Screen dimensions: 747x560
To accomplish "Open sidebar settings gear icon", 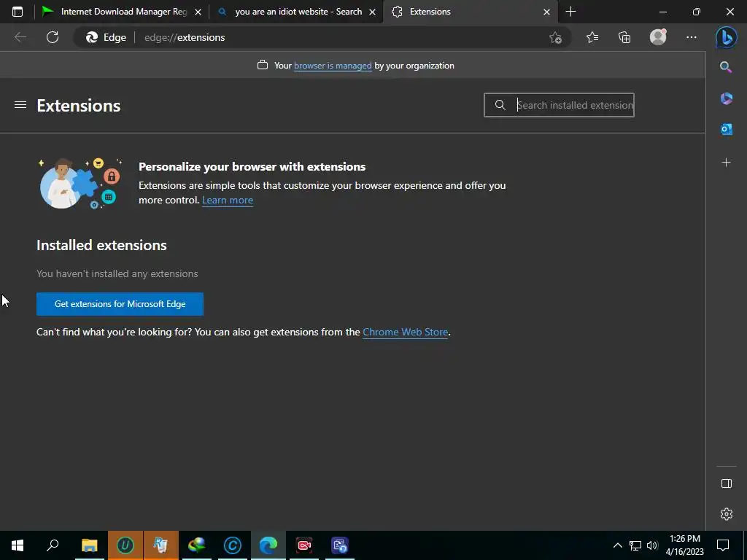I will tap(726, 514).
